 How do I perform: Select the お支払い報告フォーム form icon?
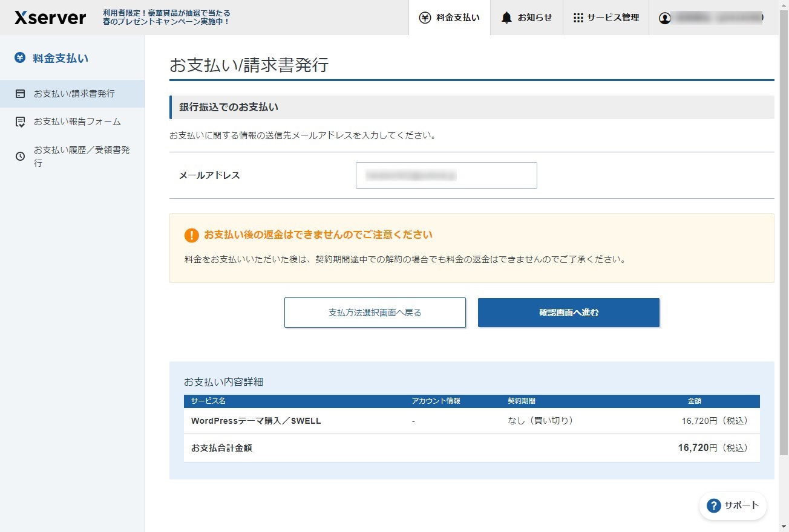20,122
